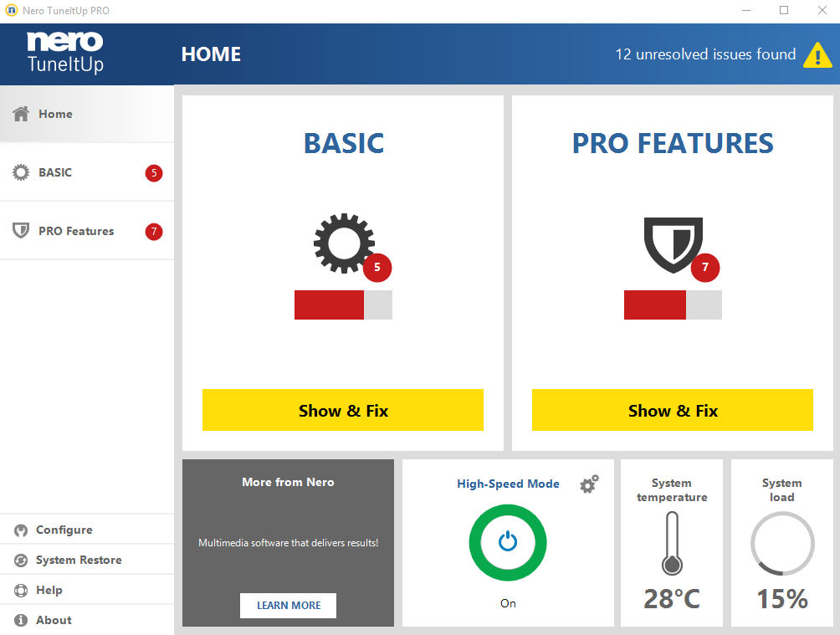Image resolution: width=840 pixels, height=635 pixels.
Task: Click the thermometer icon under System temperature
Action: tap(672, 543)
